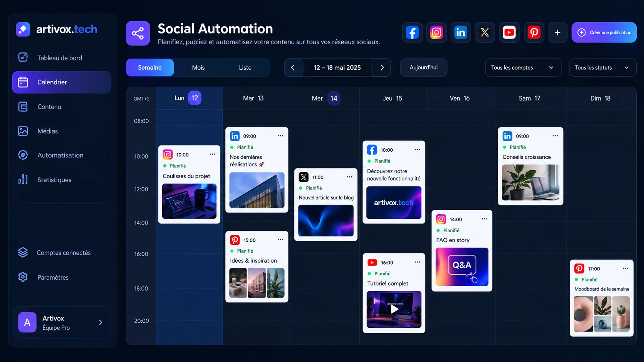Open Paramètres link
This screenshot has width=644, height=362.
point(53,277)
